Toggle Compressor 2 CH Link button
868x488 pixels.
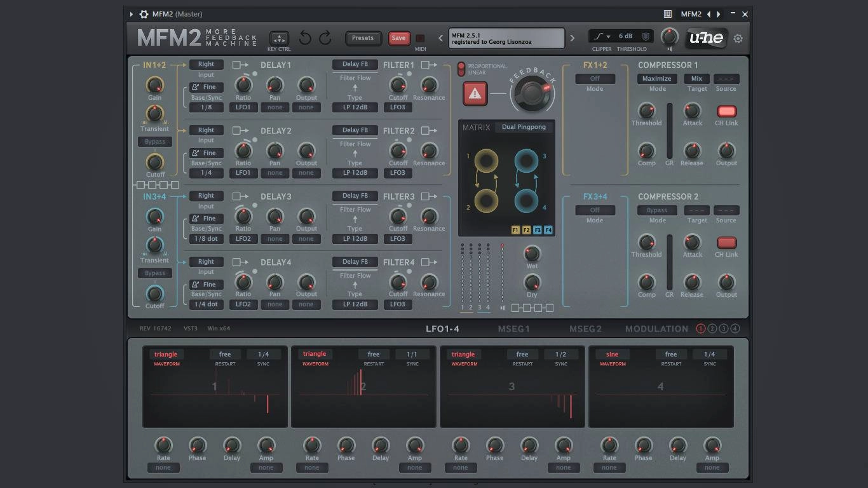point(726,243)
